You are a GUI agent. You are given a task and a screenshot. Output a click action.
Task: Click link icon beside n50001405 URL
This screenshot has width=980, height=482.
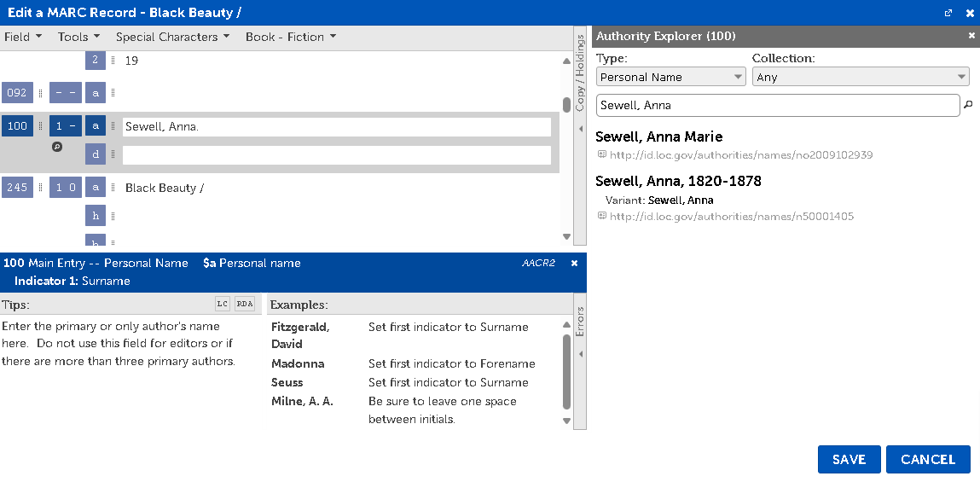coord(602,217)
